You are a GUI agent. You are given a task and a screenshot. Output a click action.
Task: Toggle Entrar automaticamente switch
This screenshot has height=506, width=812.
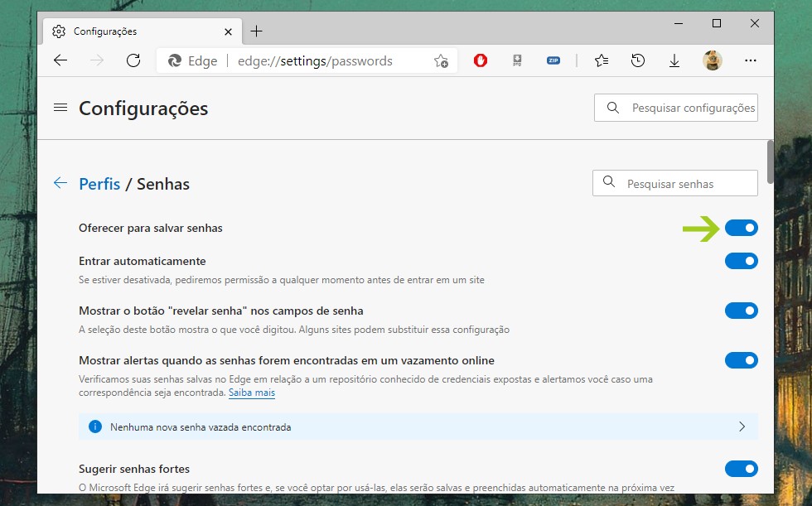(741, 261)
